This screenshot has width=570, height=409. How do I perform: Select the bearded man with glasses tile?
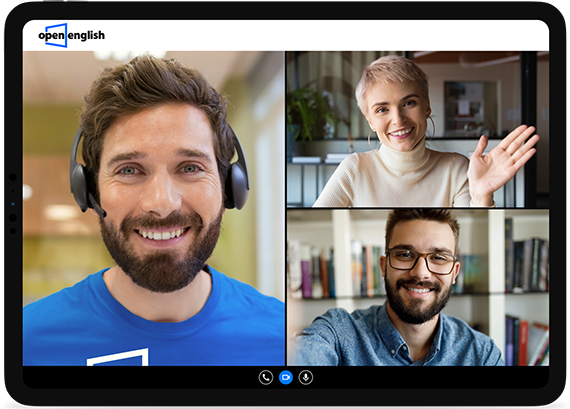(x=418, y=288)
